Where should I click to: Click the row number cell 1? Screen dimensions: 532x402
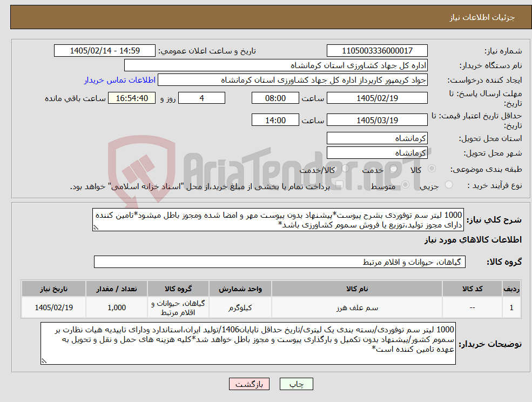click(511, 307)
